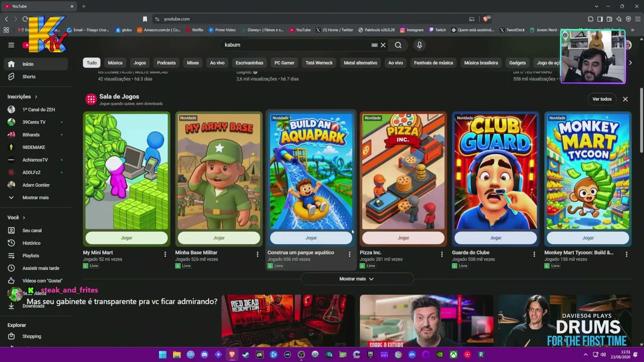Viewport: 644px width, 362px height.
Task: Open options menu for Guarda do Clube
Action: pyautogui.click(x=534, y=254)
